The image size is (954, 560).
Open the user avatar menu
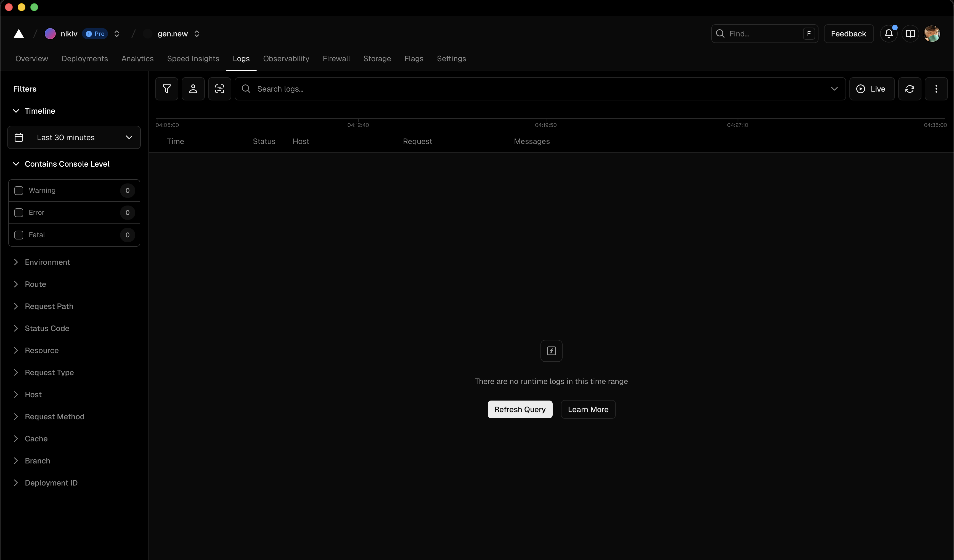(932, 34)
